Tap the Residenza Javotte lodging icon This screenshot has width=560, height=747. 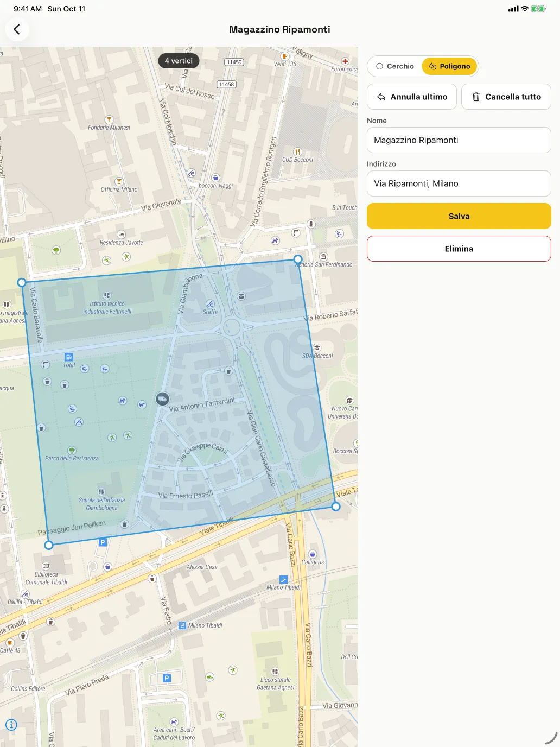pyautogui.click(x=122, y=235)
